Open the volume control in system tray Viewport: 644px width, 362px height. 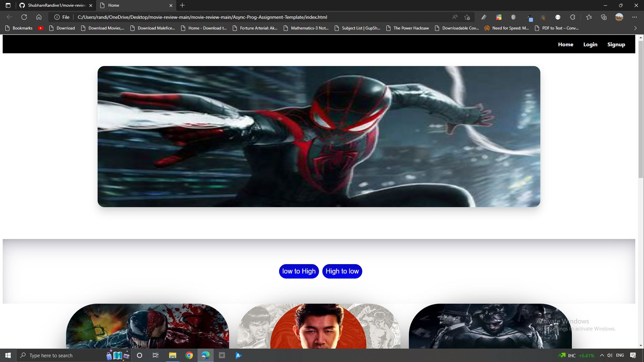pos(610,355)
